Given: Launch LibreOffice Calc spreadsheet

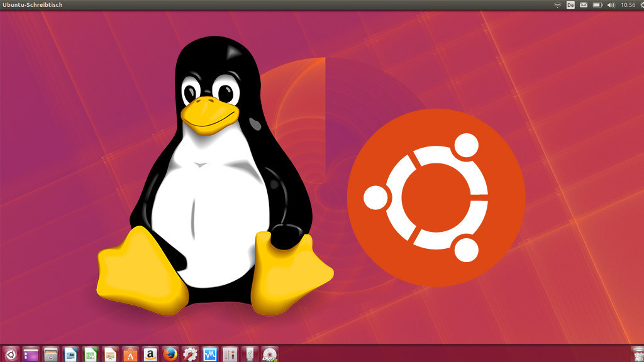Looking at the screenshot, I should pyautogui.click(x=91, y=354).
